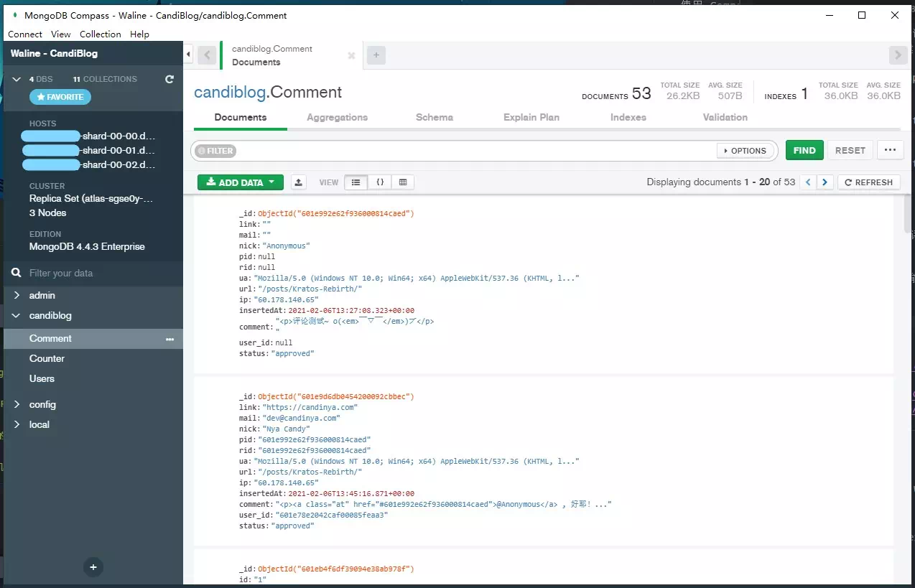915x588 pixels.
Task: Open the Counter collection
Action: 47,359
